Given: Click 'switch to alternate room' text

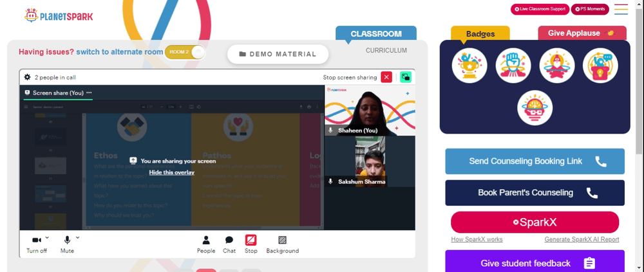Looking at the screenshot, I should pyautogui.click(x=120, y=52).
